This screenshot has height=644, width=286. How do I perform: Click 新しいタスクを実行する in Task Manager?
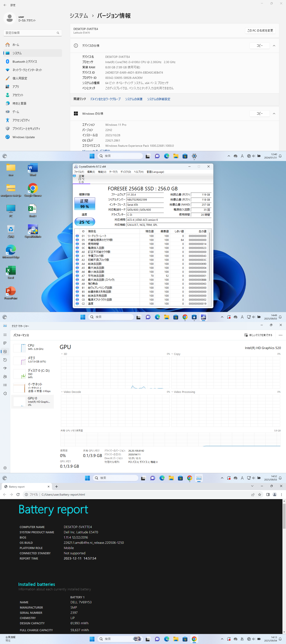click(x=258, y=335)
